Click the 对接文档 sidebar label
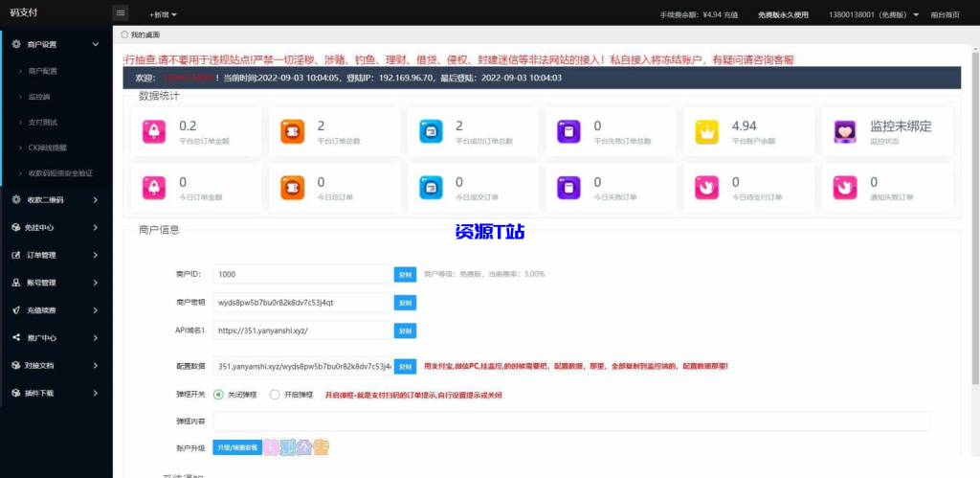Screen dimensions: 980x478 point(39,365)
